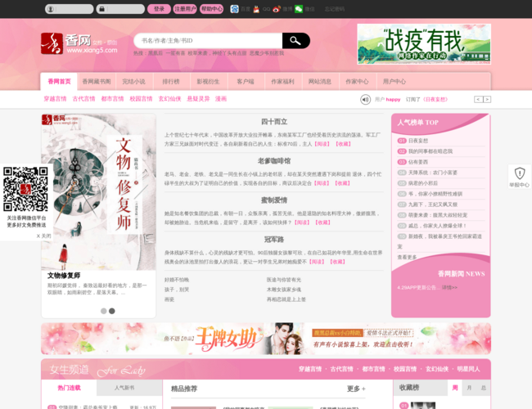Select the 人气新书 tab
This screenshot has height=409, width=532.
pos(124,388)
